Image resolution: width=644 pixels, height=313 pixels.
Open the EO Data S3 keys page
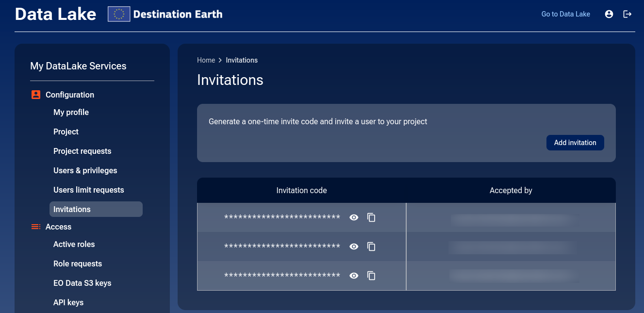pos(83,283)
